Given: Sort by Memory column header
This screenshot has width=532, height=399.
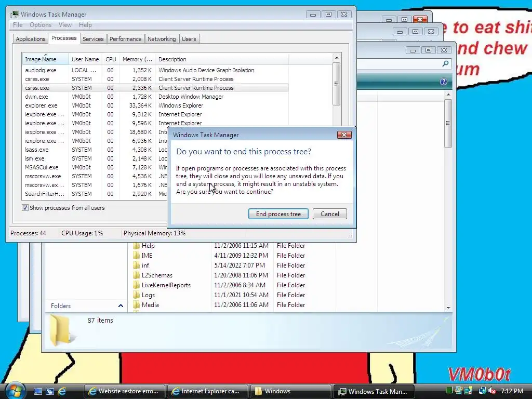Looking at the screenshot, I should (x=137, y=59).
